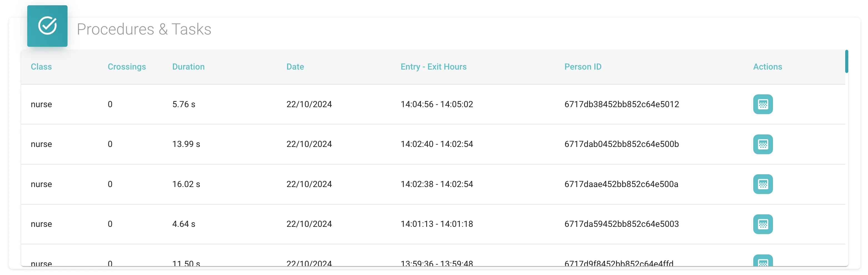Open calendar action for 4.64 s row
The image size is (868, 275).
click(763, 224)
